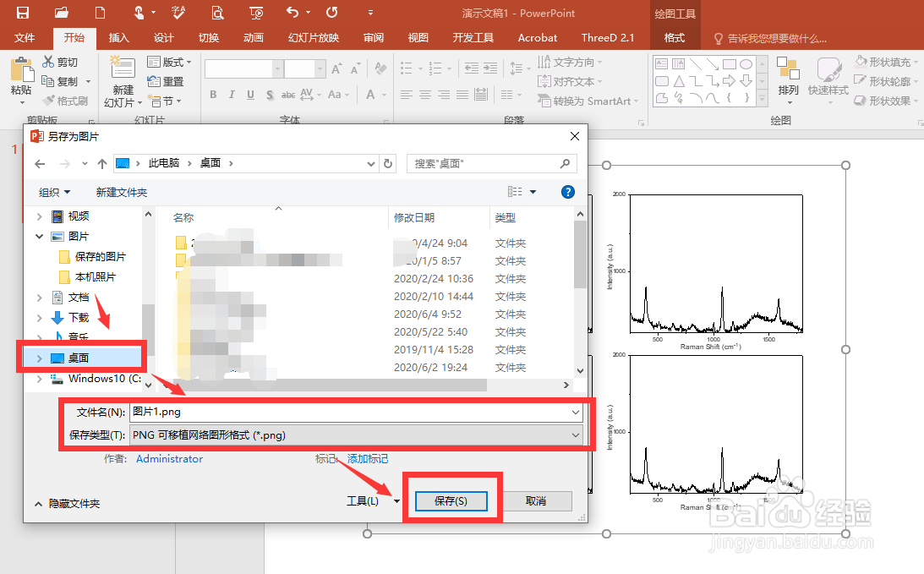Click the 保存(S) button
The width and height of the screenshot is (924, 574).
[x=451, y=500]
